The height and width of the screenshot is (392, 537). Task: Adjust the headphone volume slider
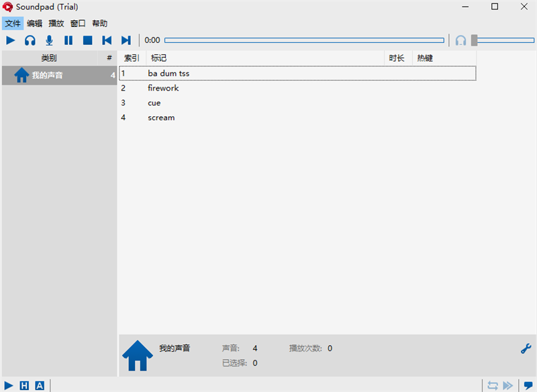tap(475, 40)
